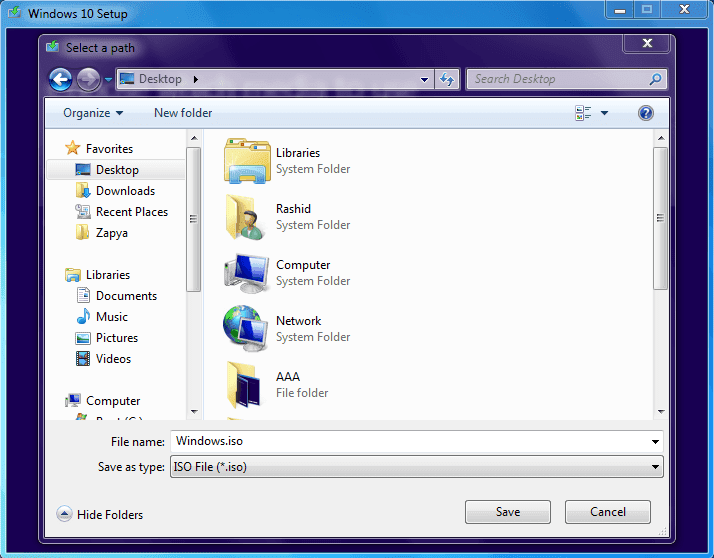Image resolution: width=714 pixels, height=558 pixels.
Task: Select the Libraries system folder icon
Action: coord(246,161)
